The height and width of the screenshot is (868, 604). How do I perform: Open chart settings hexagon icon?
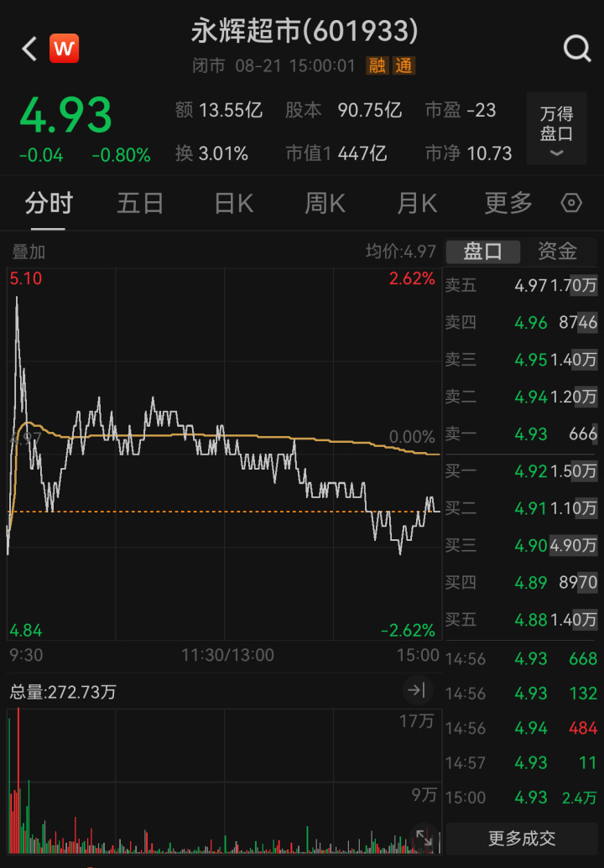click(x=570, y=203)
